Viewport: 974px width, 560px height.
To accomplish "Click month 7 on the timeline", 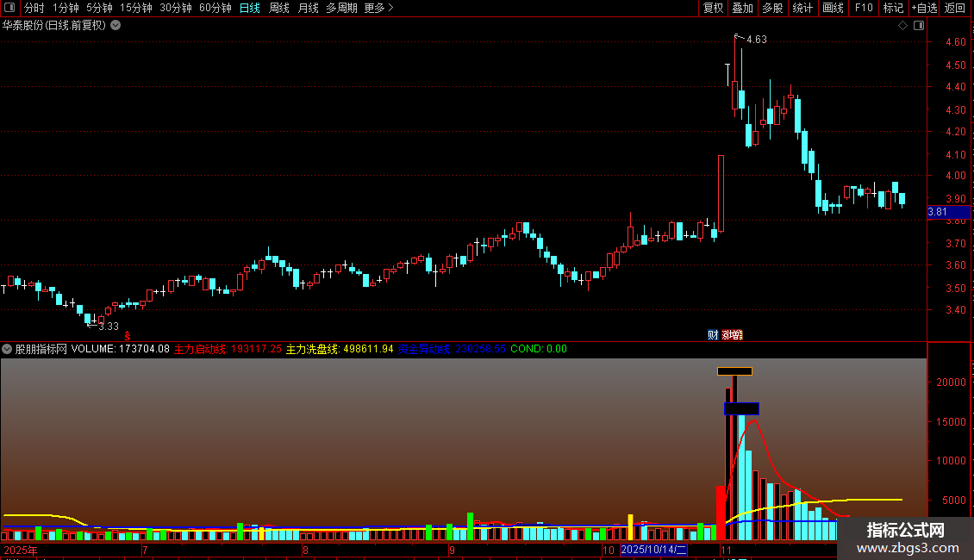I will (x=145, y=550).
